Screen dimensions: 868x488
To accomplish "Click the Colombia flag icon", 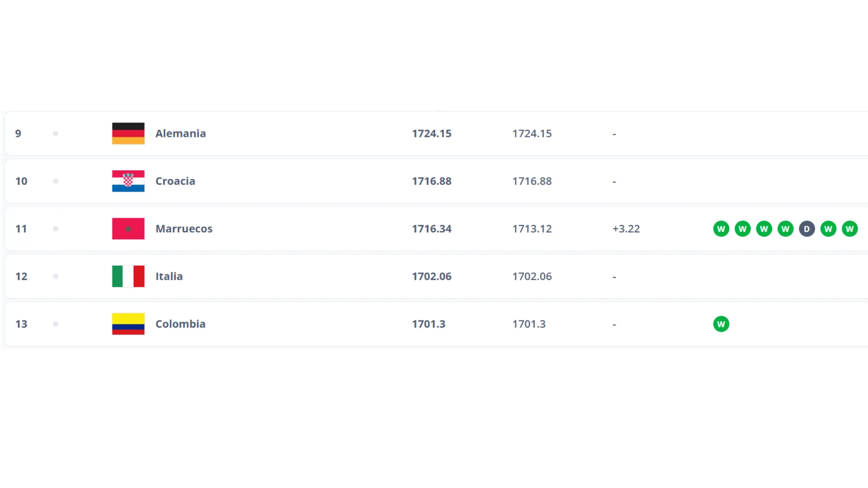I will coord(128,324).
